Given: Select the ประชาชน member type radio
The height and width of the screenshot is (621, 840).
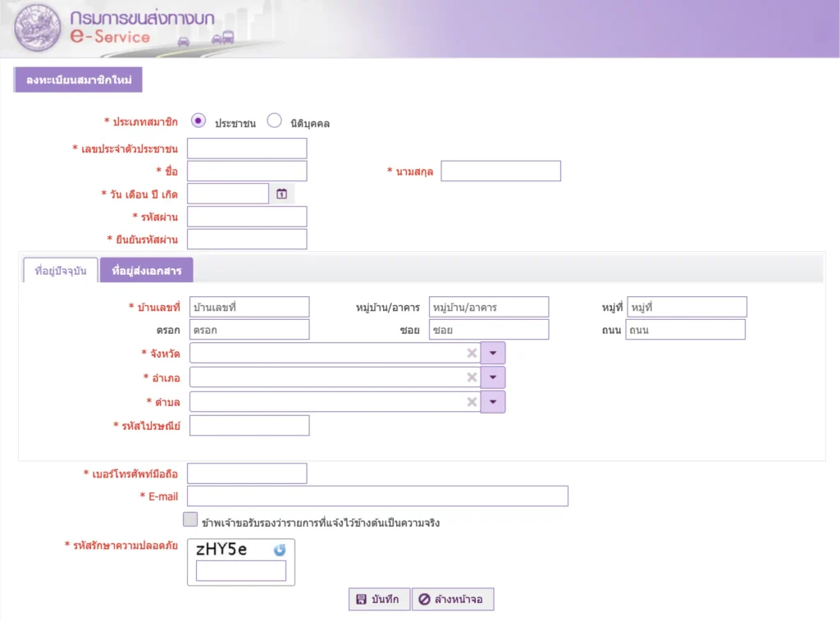Looking at the screenshot, I should coord(199,121).
